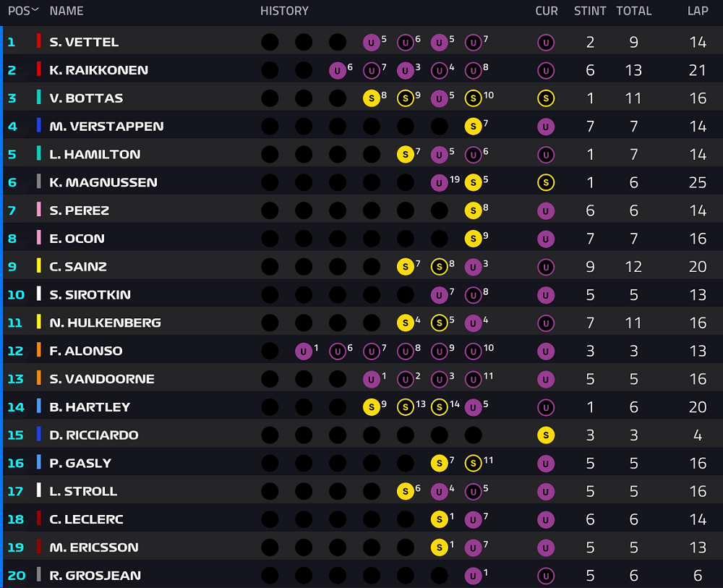Click Ricciardo's yellow current supersoft tyre icon
This screenshot has height=588, width=723.
click(545, 435)
